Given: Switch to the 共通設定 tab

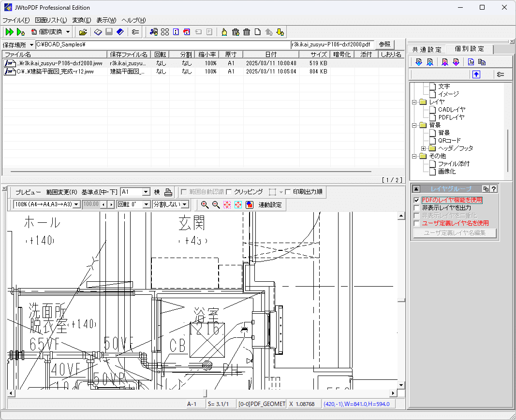Looking at the screenshot, I should [427, 49].
